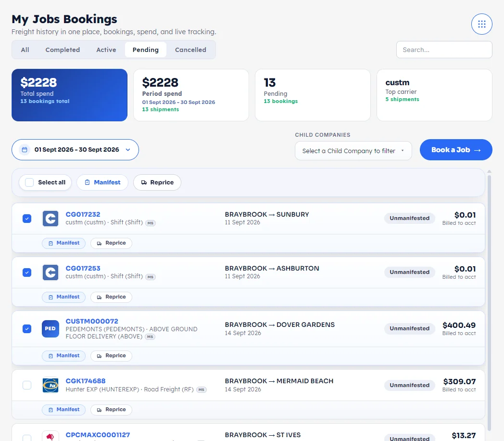Uncheck the CUSTM000072 booking checkbox
Screen dimensions: 504x441
(x=27, y=329)
